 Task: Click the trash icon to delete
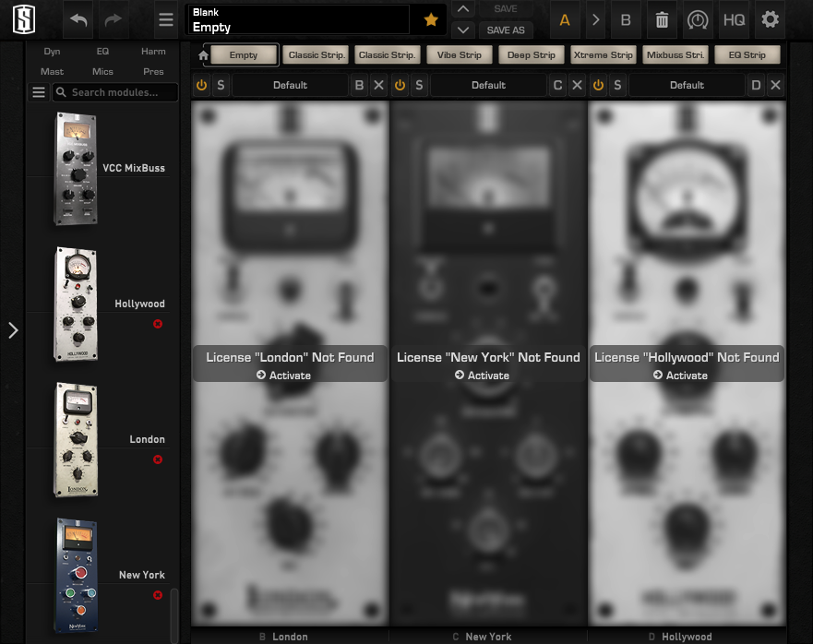point(662,19)
